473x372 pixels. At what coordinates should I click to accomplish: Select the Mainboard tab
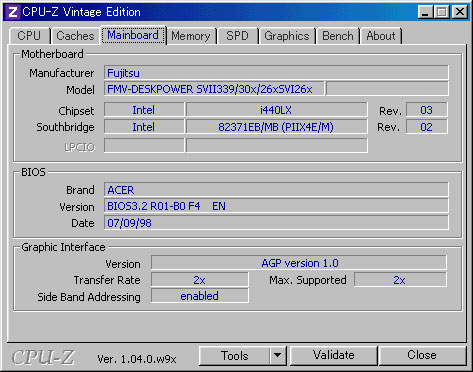(x=133, y=35)
